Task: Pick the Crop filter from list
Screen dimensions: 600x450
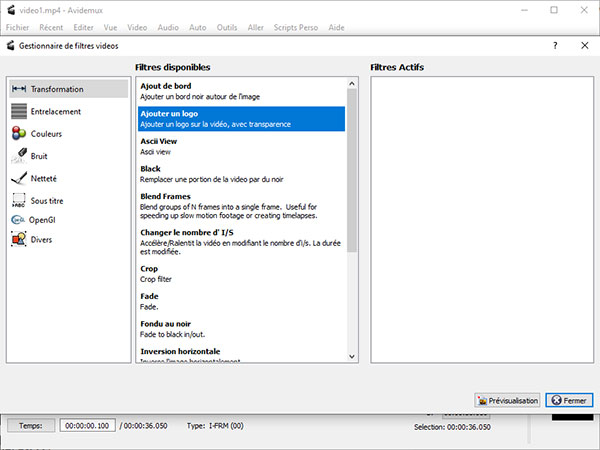Action: (241, 274)
